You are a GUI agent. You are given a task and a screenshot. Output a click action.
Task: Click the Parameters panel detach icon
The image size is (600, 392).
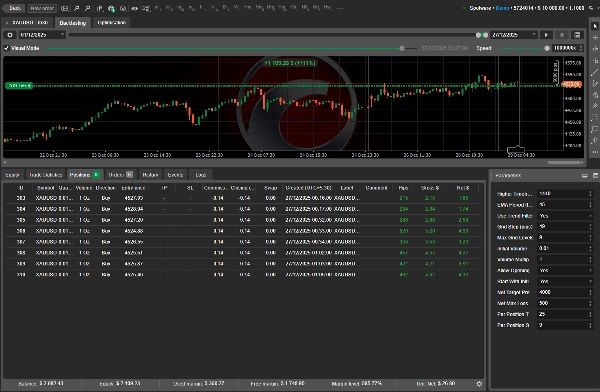tap(595, 176)
